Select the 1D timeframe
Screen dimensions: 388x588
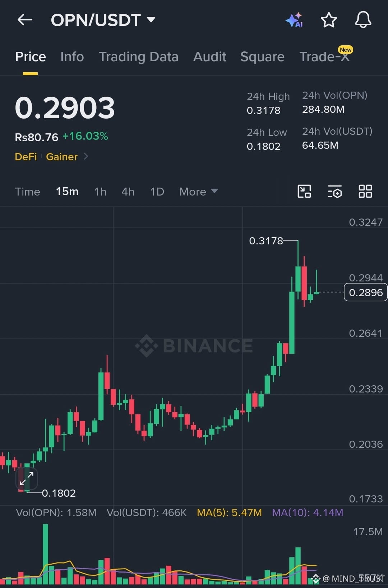coord(157,192)
